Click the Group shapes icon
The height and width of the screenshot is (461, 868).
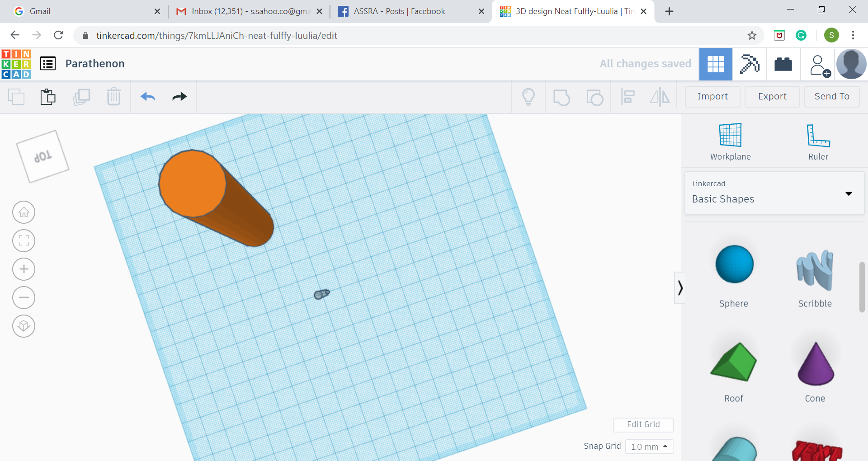click(x=561, y=97)
